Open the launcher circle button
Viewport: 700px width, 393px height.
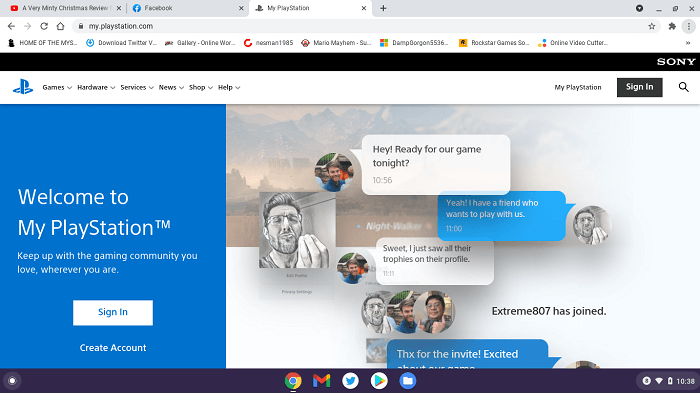coord(12,381)
